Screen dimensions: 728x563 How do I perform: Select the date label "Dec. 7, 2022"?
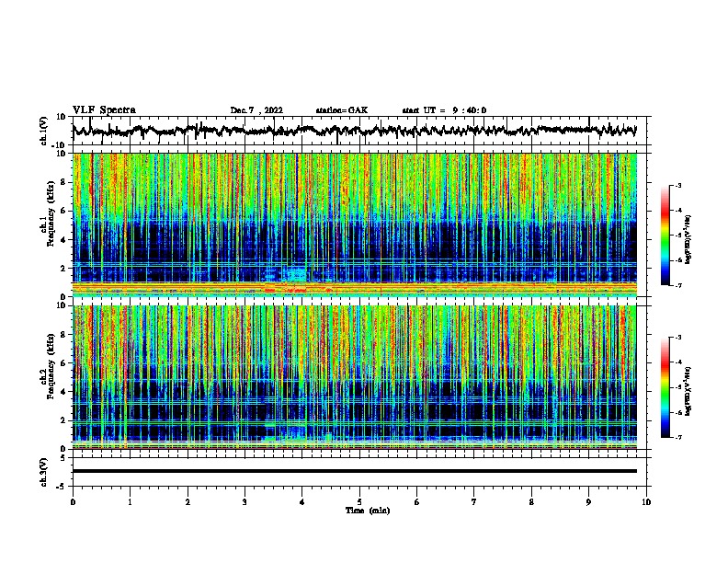tap(256, 110)
